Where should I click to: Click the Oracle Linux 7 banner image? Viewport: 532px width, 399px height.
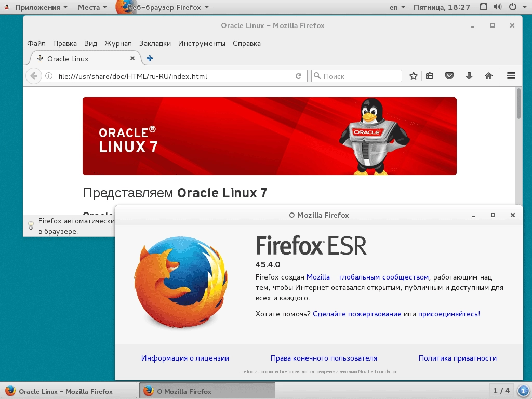270,136
